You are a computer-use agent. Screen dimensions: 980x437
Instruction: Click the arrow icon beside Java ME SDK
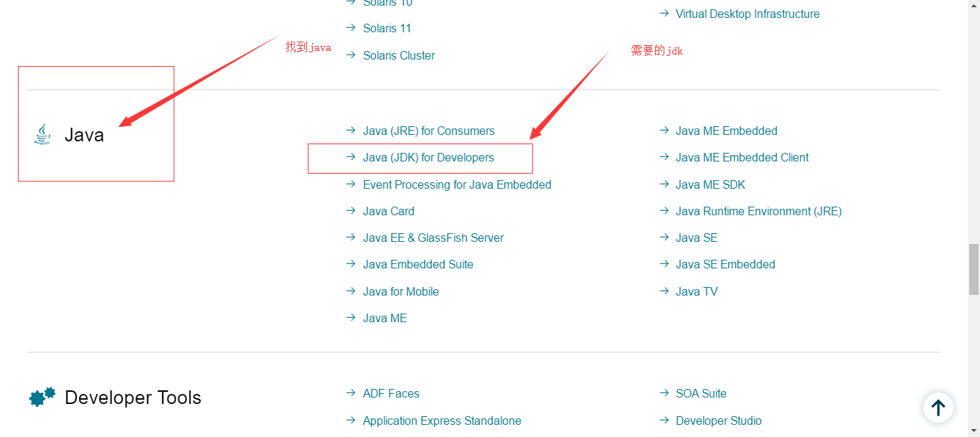click(x=664, y=184)
